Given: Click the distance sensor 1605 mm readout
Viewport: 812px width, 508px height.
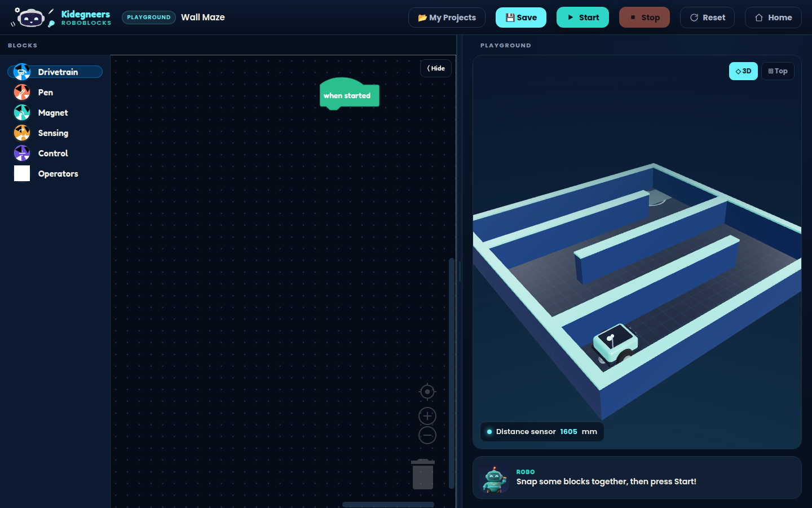Looking at the screenshot, I should [542, 432].
